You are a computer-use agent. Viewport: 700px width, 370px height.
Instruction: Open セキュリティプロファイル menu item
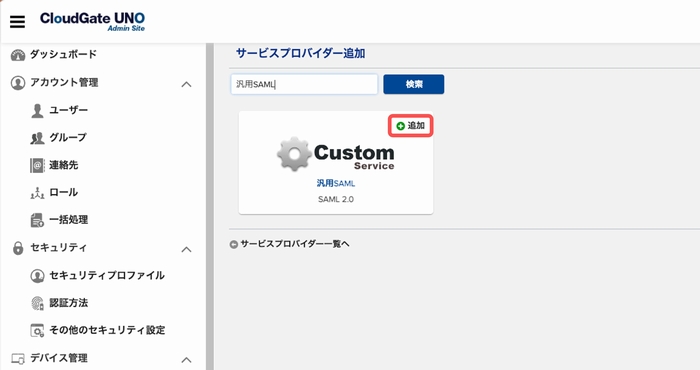(107, 275)
